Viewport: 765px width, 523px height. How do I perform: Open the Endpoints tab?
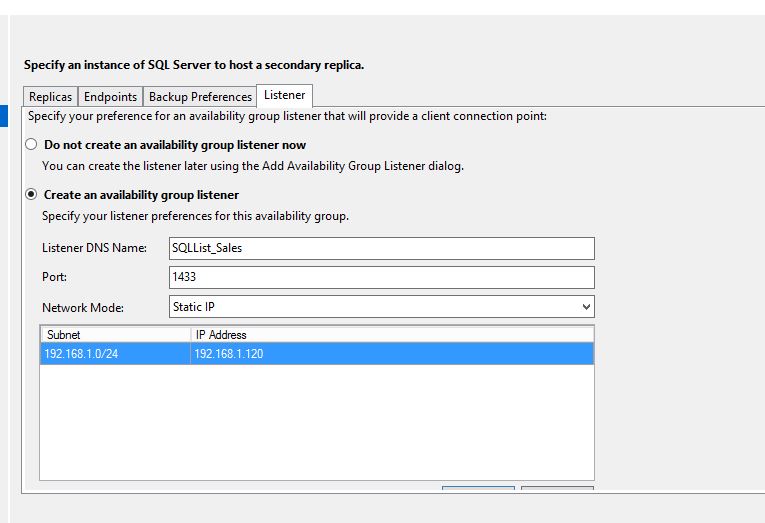(110, 97)
